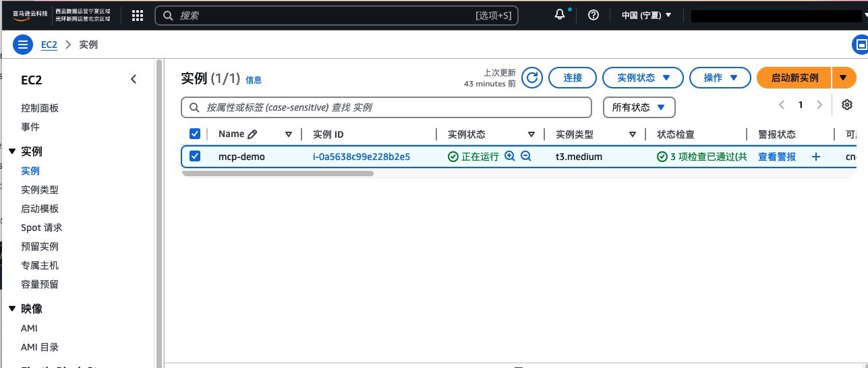868x368 pixels.
Task: Click the 连接 button
Action: [573, 78]
